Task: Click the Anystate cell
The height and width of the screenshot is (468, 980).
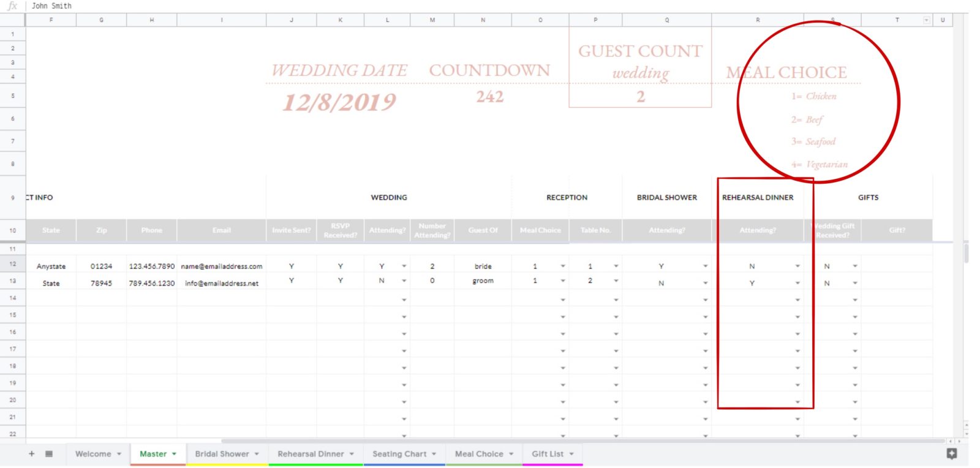Action: 51,266
